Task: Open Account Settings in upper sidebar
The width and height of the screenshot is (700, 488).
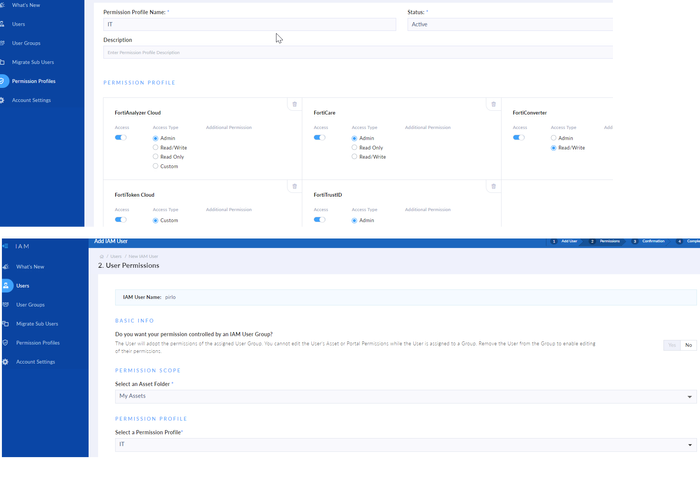Action: point(31,100)
